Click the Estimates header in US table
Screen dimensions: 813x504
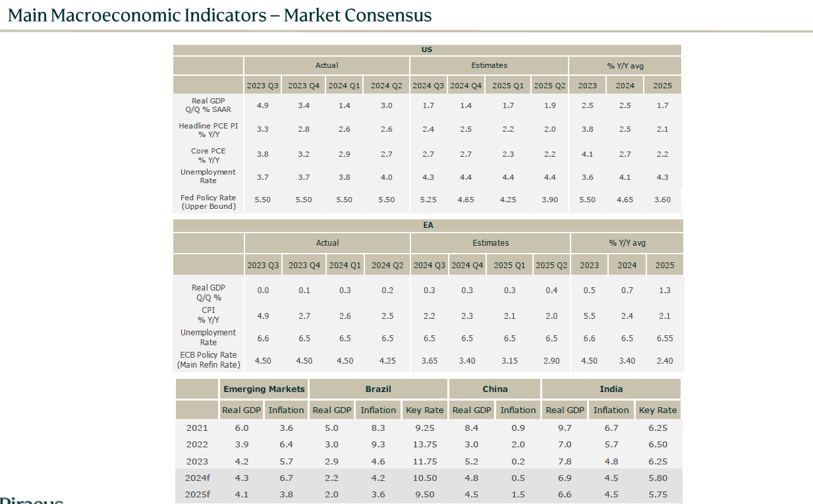(489, 65)
